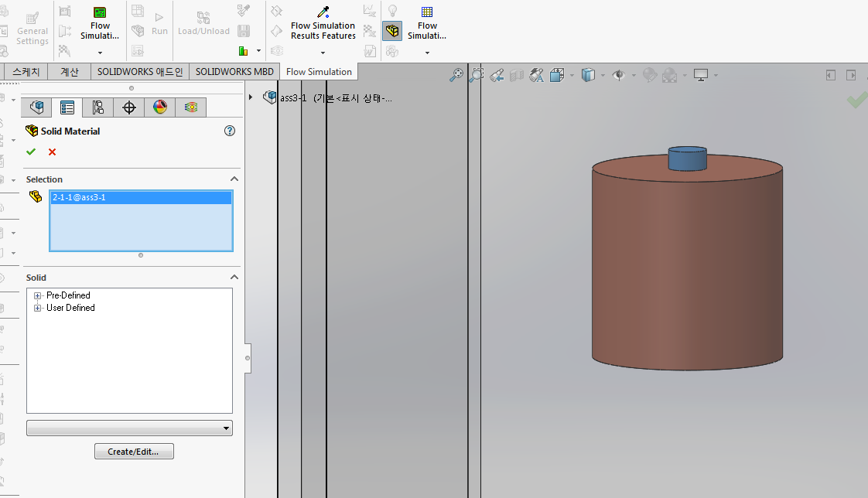Open the FeatureManager design tree tab icon
Image resolution: width=868 pixels, height=498 pixels.
[36, 107]
